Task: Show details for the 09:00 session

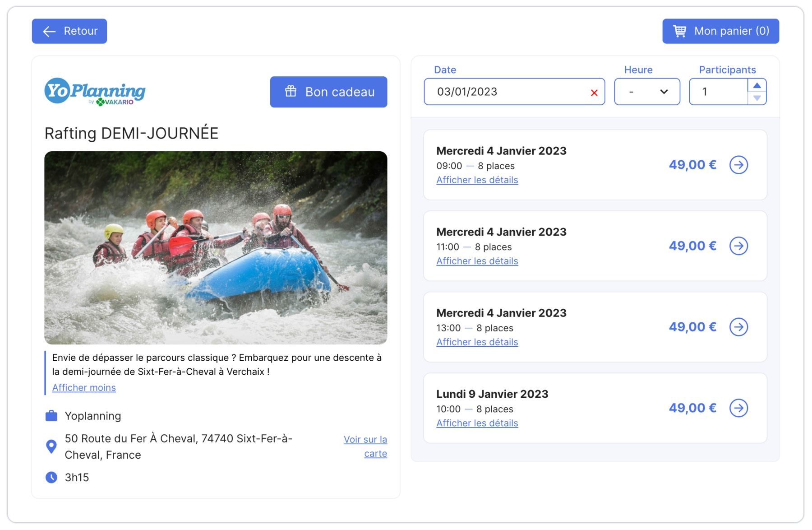Action: [477, 180]
